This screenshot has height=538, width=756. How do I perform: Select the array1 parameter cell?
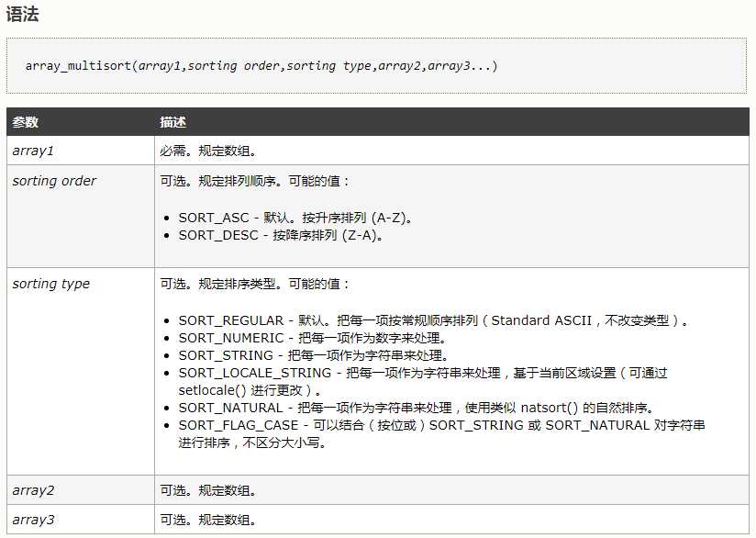(81, 151)
